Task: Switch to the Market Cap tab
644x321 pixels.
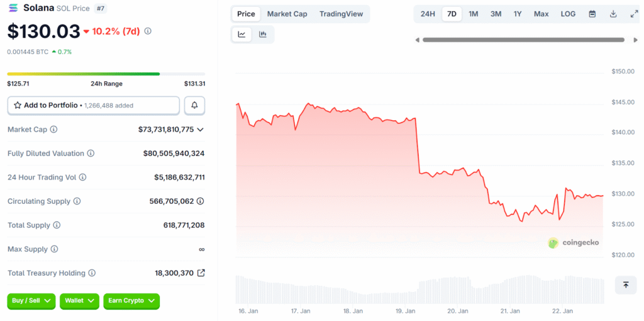Action: point(287,14)
